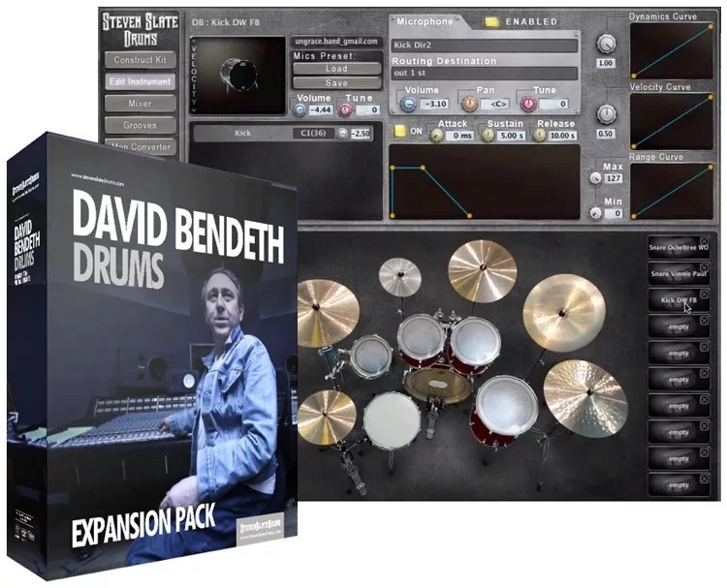Click the small knob next to C1(36)
The width and height of the screenshot is (727, 588).
point(342,134)
